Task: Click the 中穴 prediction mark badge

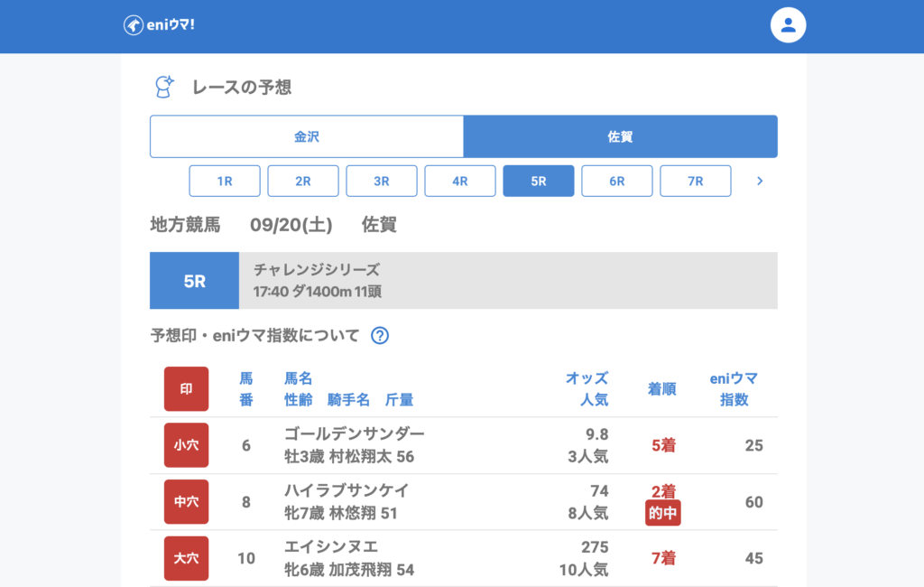Action: tap(186, 502)
